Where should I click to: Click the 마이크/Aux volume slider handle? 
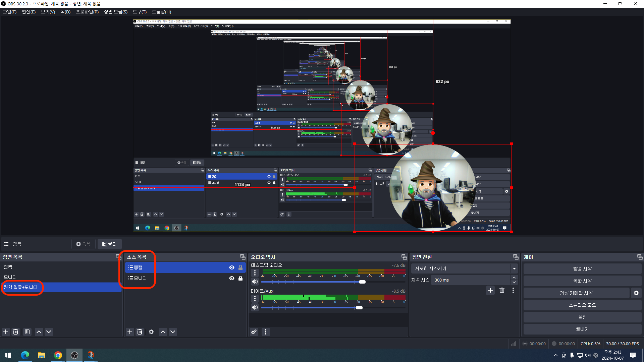[x=359, y=308]
